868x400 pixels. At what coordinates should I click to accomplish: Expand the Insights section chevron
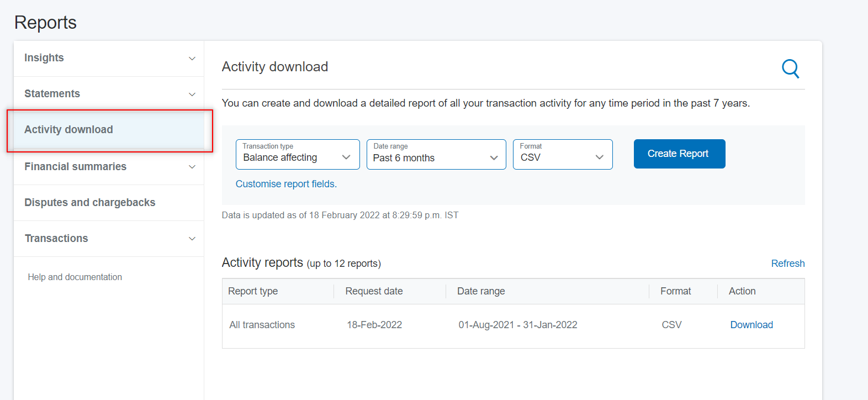click(192, 59)
